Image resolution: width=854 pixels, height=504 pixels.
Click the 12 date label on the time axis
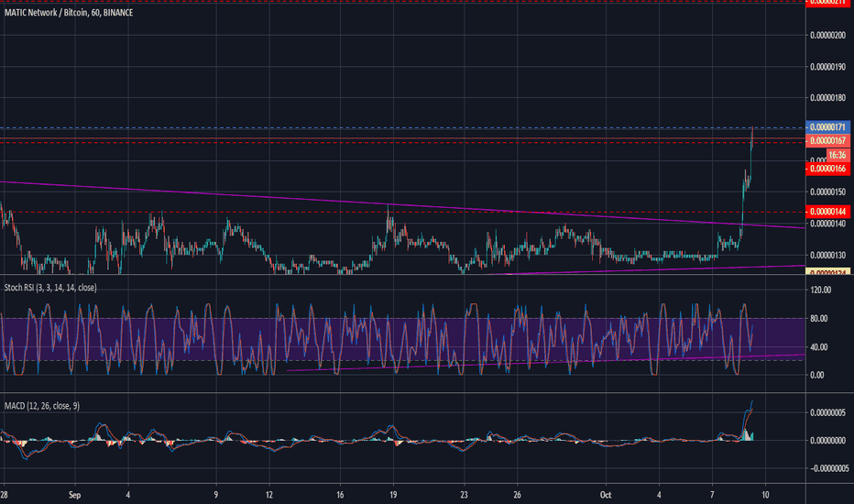(269, 495)
